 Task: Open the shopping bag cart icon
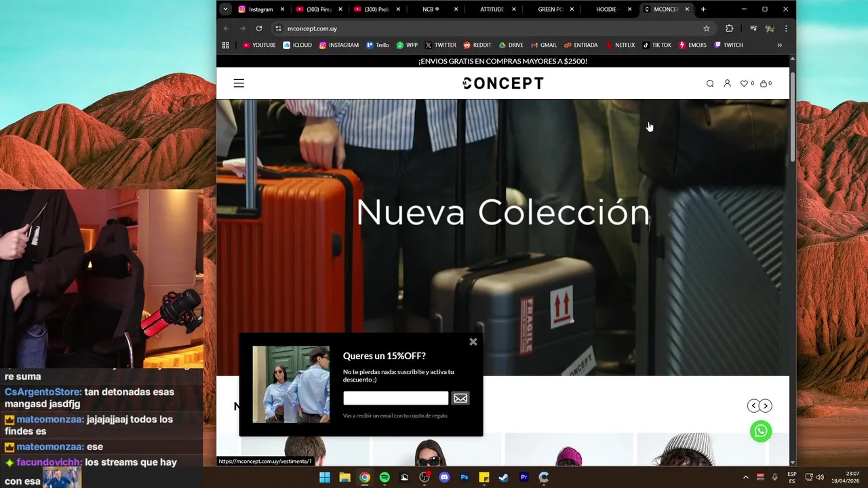(764, 83)
